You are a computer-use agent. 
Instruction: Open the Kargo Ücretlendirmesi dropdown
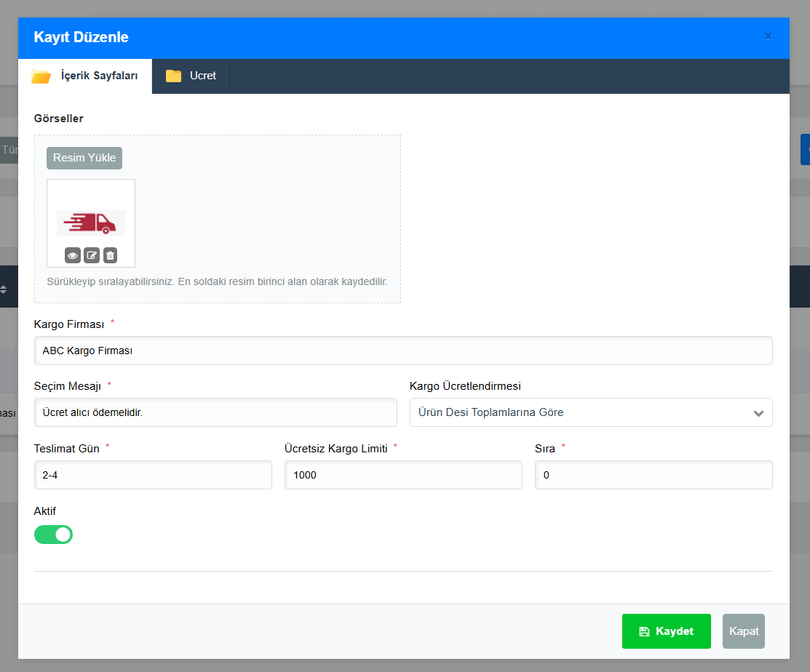[590, 412]
